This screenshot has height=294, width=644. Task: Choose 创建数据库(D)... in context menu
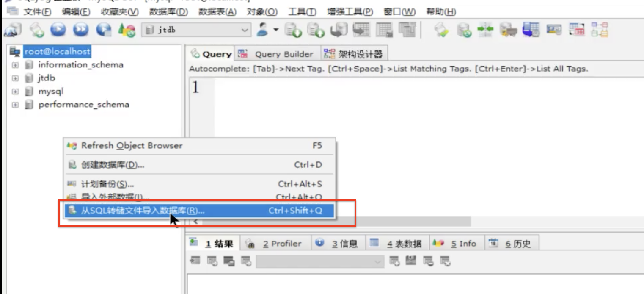199,165
